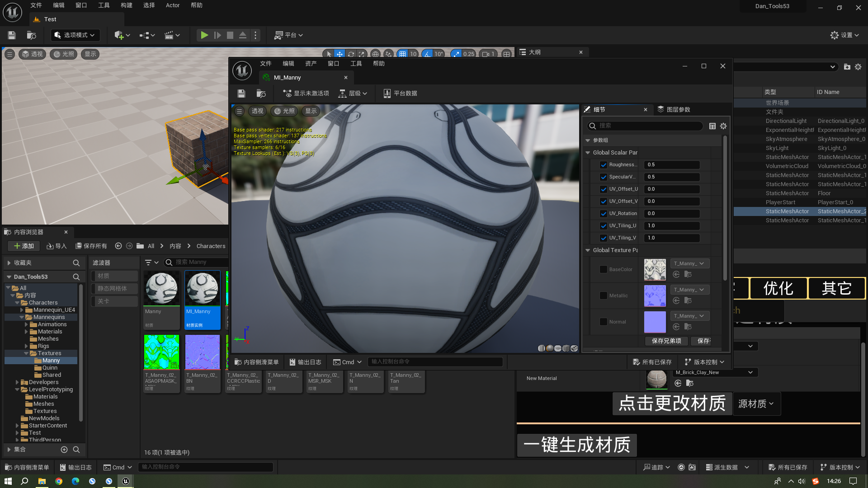Show inactive parameters in material editor
This screenshot has width=868, height=488.
(x=306, y=94)
